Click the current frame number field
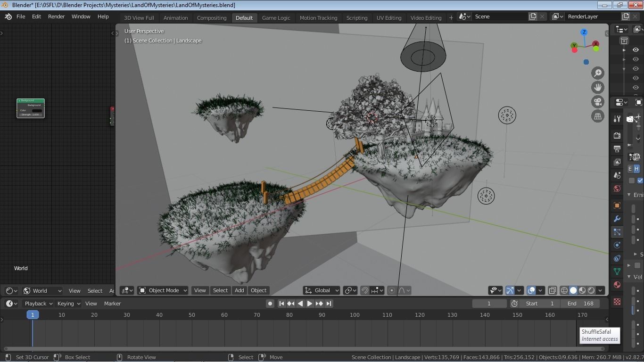Image resolution: width=644 pixels, height=362 pixels. point(489,304)
